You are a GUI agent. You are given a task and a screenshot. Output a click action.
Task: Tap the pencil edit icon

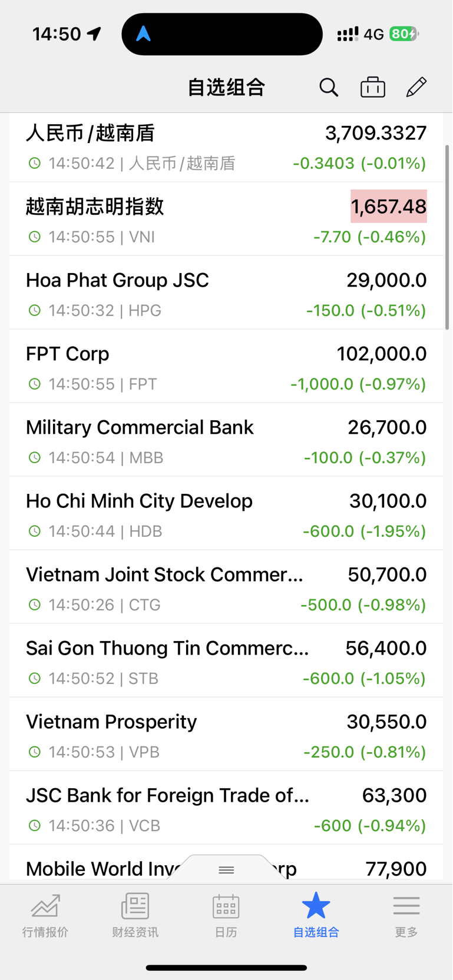[x=416, y=87]
